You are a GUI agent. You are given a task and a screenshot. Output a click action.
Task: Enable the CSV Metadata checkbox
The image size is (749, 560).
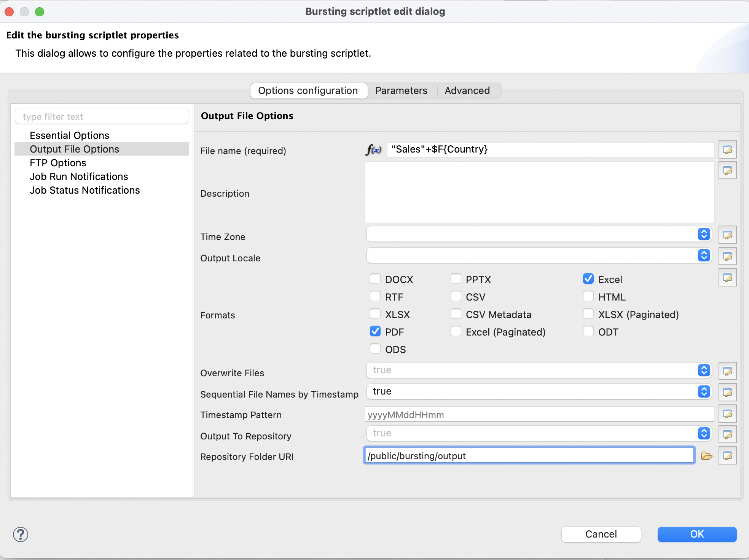456,314
